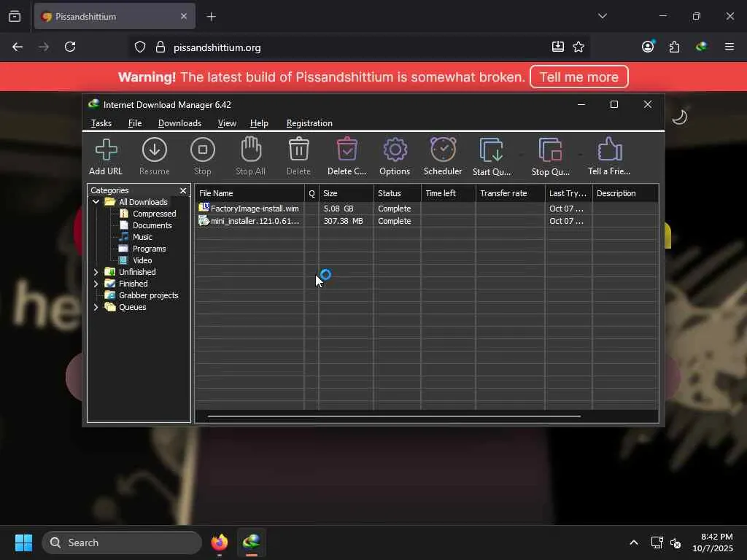This screenshot has width=747, height=560.
Task: Click the Stop All hand icon
Action: tap(251, 156)
